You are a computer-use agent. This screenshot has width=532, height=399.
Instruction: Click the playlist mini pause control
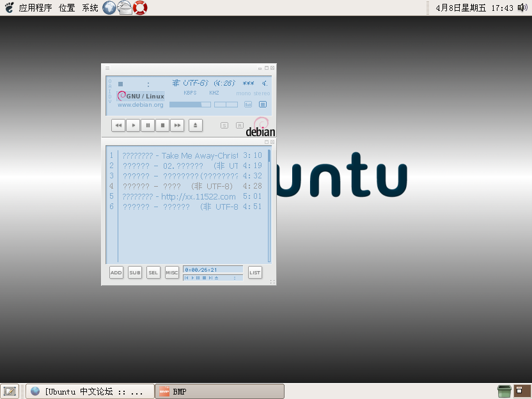pos(198,278)
